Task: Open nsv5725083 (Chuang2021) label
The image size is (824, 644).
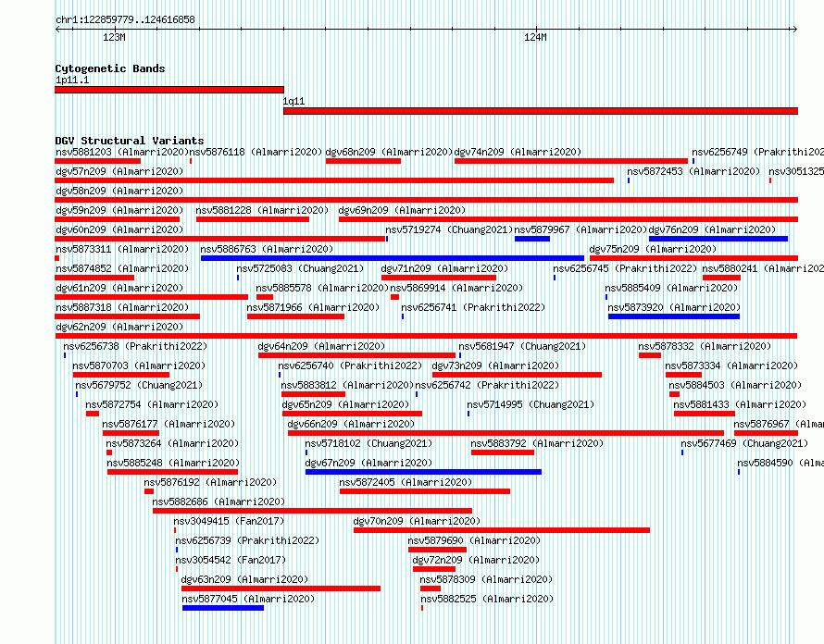Action: click(300, 268)
